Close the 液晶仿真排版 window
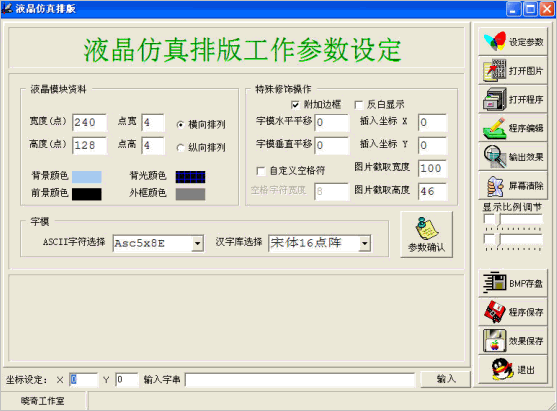The width and height of the screenshot is (557, 411). pyautogui.click(x=547, y=9)
